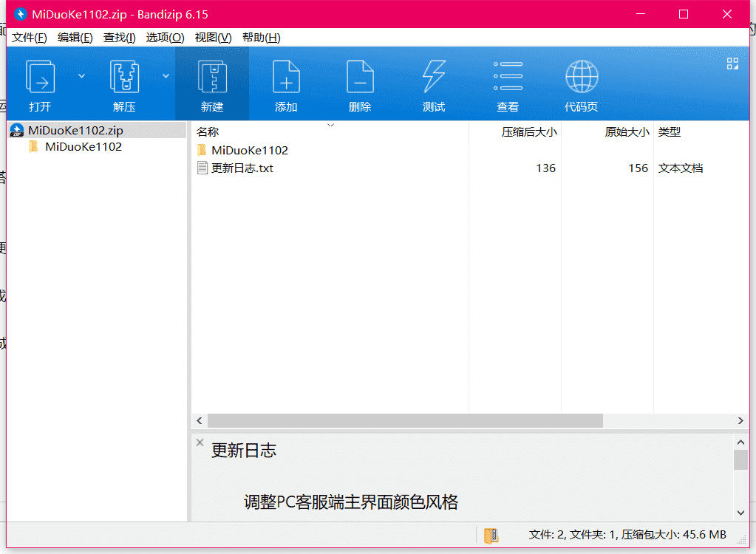
Task: Open the 编辑(E) menu
Action: [75, 38]
